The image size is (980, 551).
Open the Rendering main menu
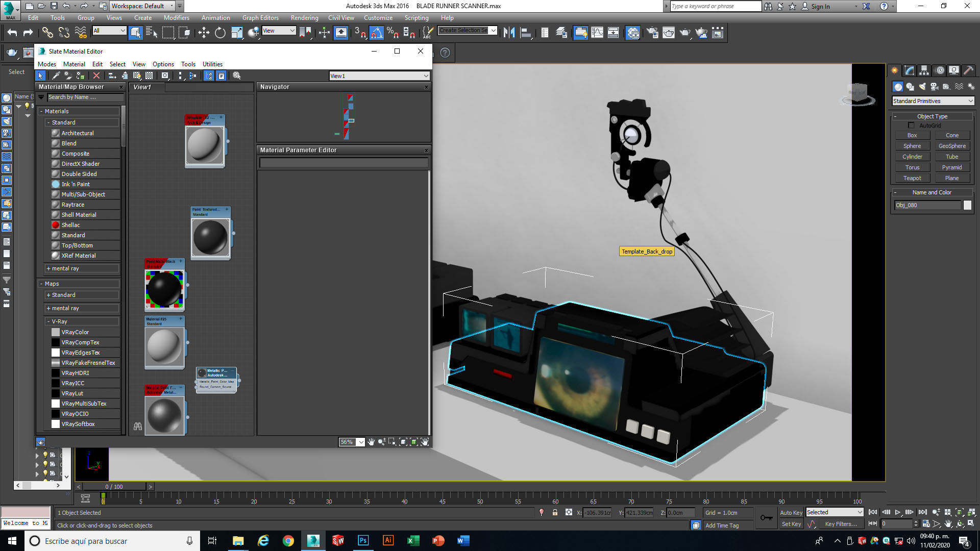click(x=304, y=18)
